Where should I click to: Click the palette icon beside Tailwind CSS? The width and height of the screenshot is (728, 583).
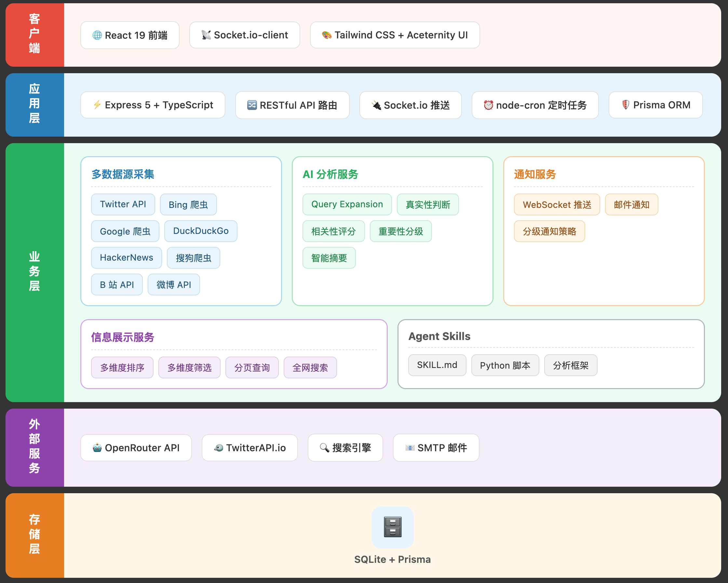coord(327,35)
